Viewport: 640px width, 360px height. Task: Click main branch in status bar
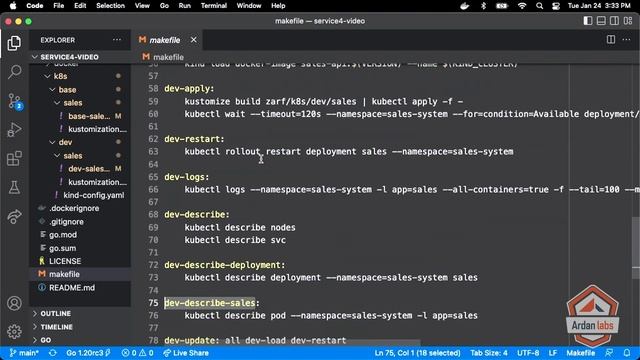point(24,353)
